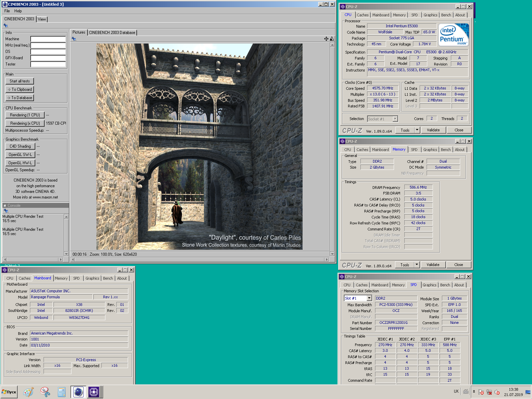Open Bench tab in the top CPU-Z window

[x=446, y=15]
